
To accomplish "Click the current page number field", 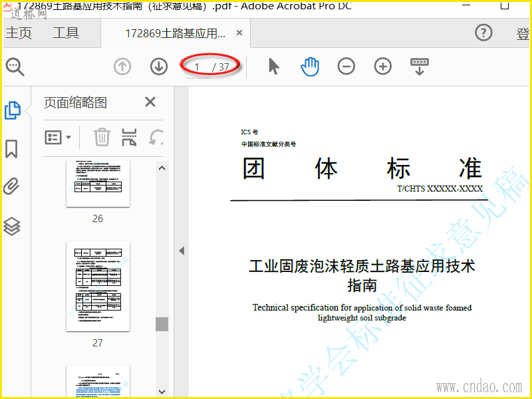I will point(198,67).
